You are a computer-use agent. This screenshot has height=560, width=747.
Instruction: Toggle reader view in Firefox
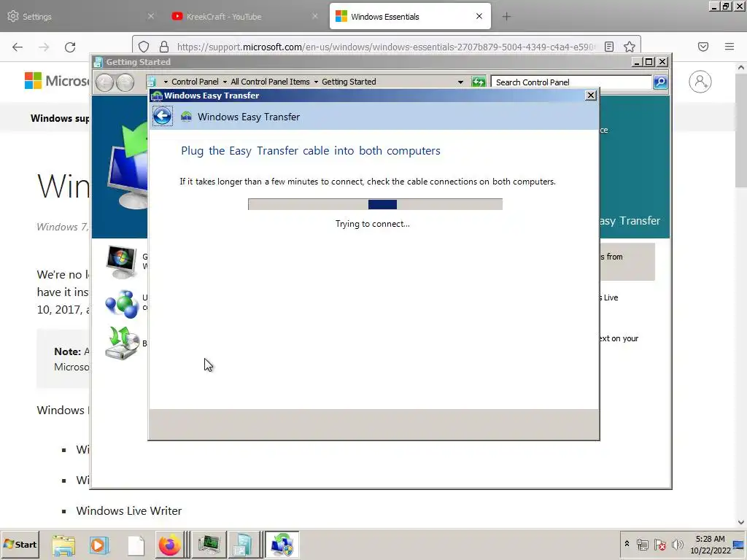pos(609,47)
